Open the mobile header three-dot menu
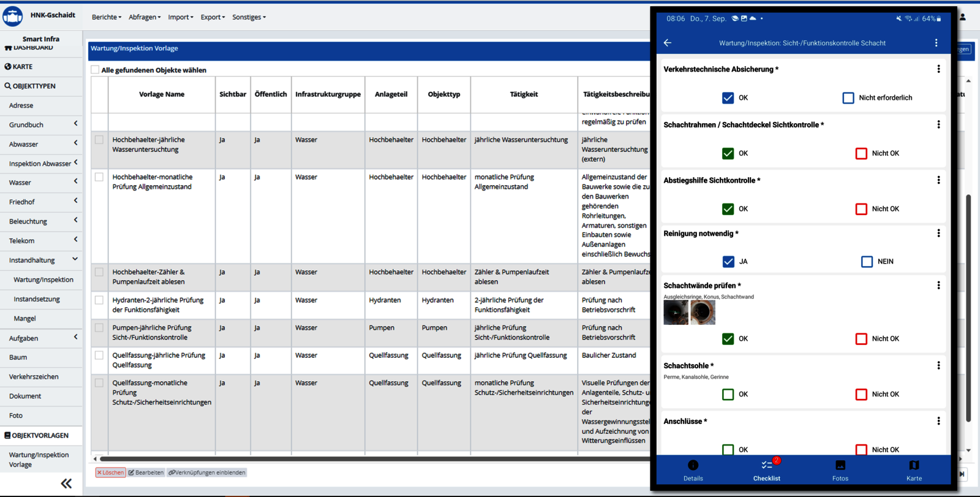 tap(936, 43)
